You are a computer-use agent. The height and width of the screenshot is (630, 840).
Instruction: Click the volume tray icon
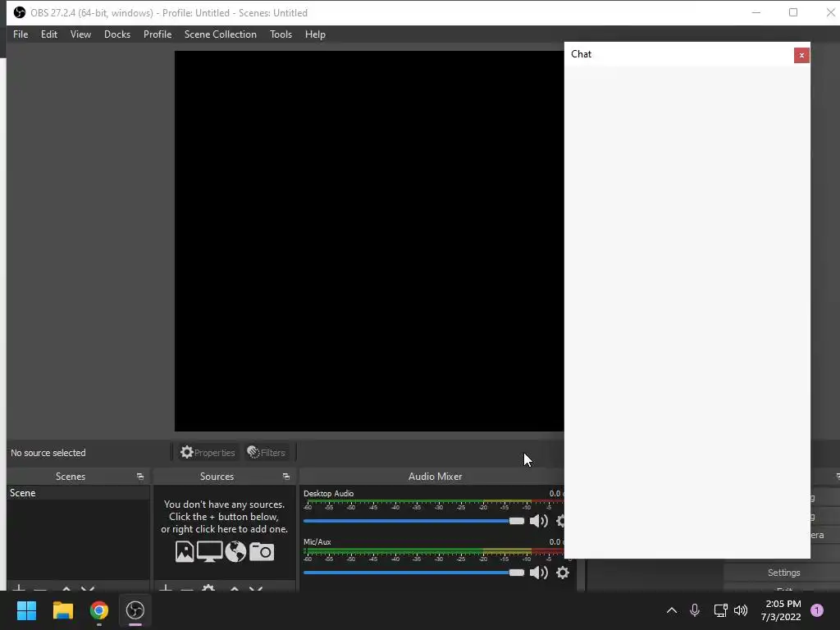coord(741,610)
